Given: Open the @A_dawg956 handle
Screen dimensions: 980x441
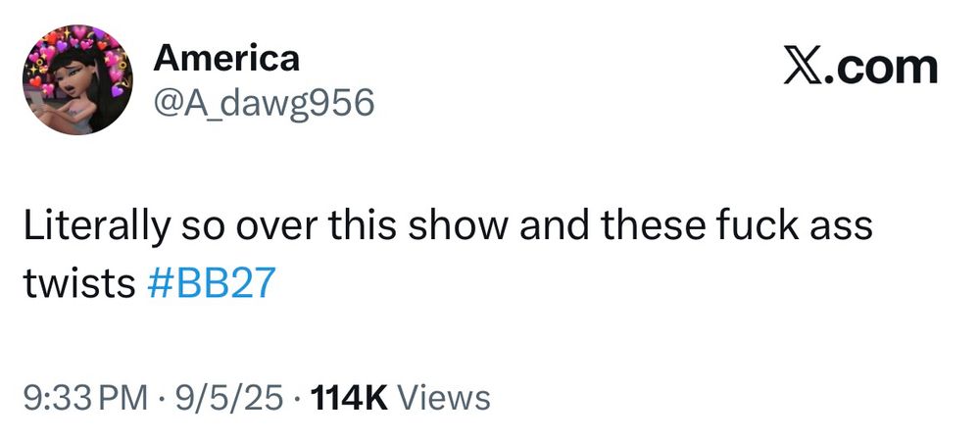Looking at the screenshot, I should click(x=264, y=102).
